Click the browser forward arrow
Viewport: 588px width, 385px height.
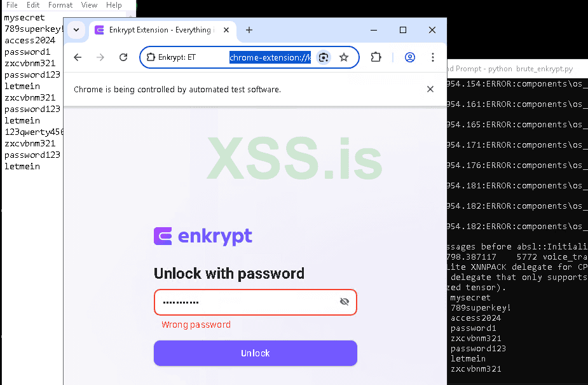pos(100,57)
